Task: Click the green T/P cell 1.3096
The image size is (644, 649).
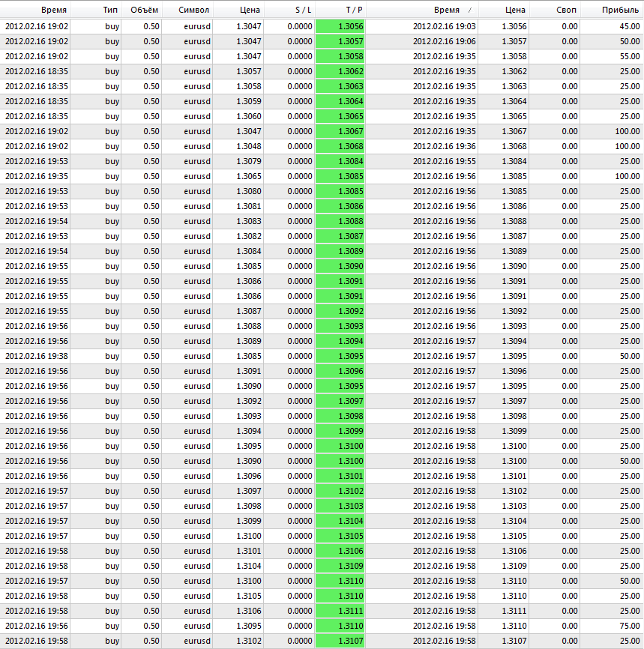Action: (340, 371)
